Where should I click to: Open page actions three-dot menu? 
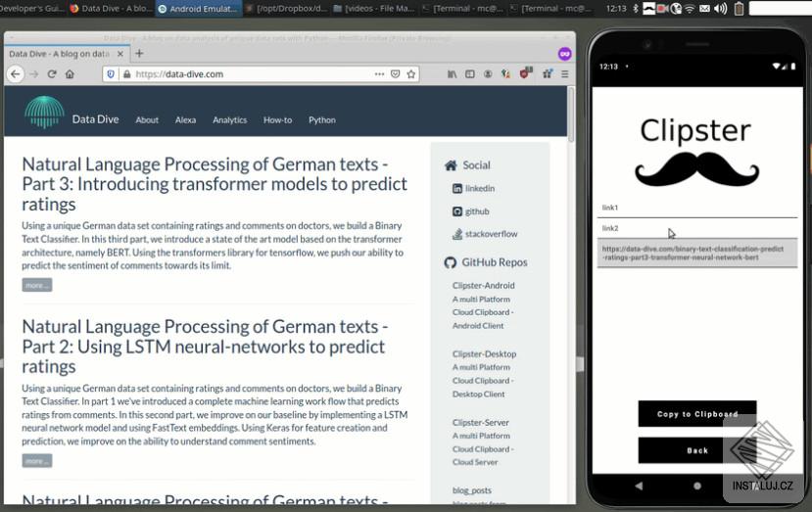pyautogui.click(x=380, y=74)
